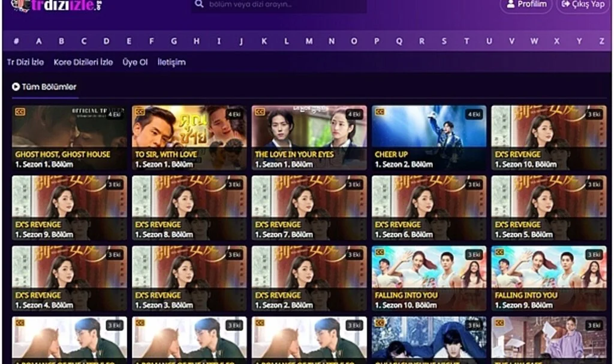Open the Tr Dizi İzle menu link
Viewport: 614px width, 364px height.
click(x=25, y=62)
